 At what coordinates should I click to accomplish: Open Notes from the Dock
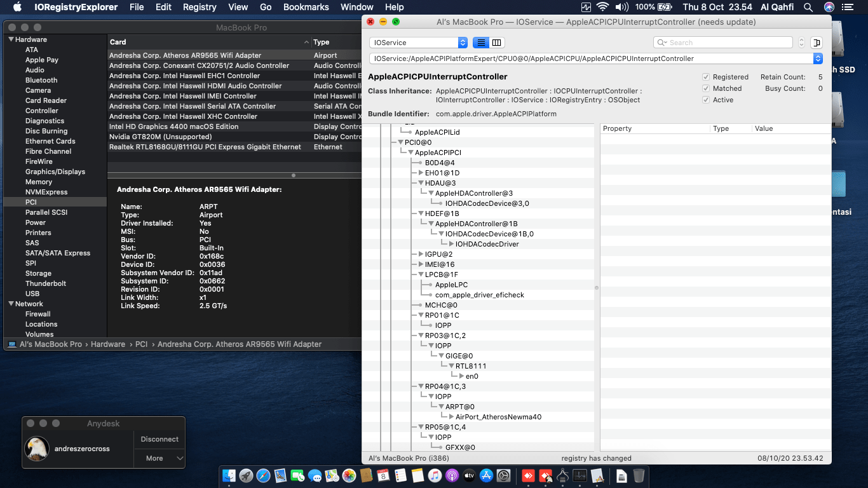point(417,475)
